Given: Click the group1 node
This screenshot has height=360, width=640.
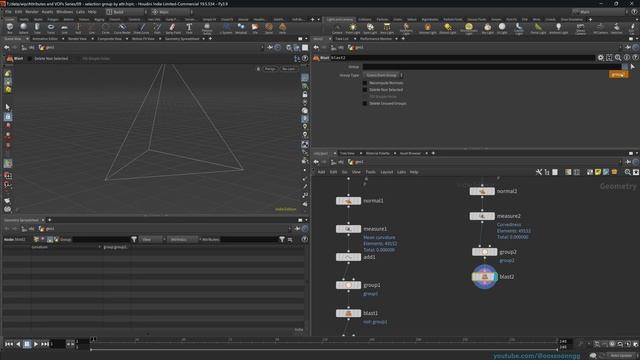Looking at the screenshot, I should coord(348,285).
